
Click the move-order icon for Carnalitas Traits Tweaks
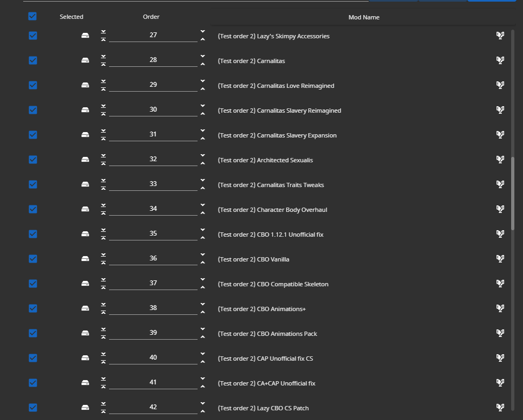(103, 184)
